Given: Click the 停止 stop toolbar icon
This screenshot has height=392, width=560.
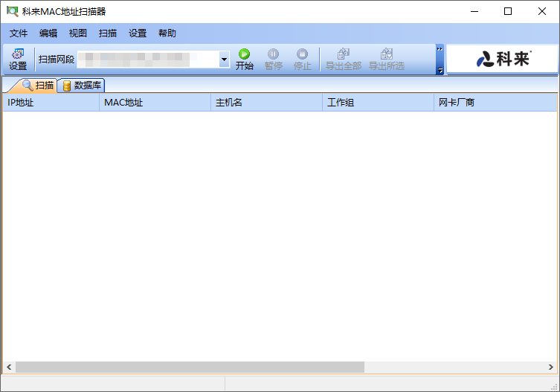Looking at the screenshot, I should coord(302,60).
